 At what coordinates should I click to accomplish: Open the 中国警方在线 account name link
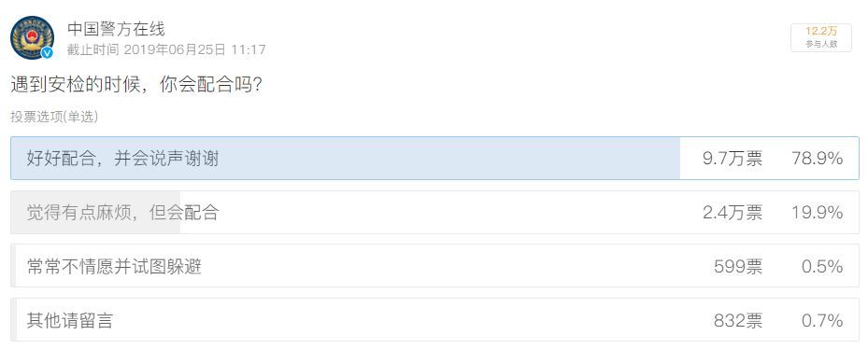116,29
